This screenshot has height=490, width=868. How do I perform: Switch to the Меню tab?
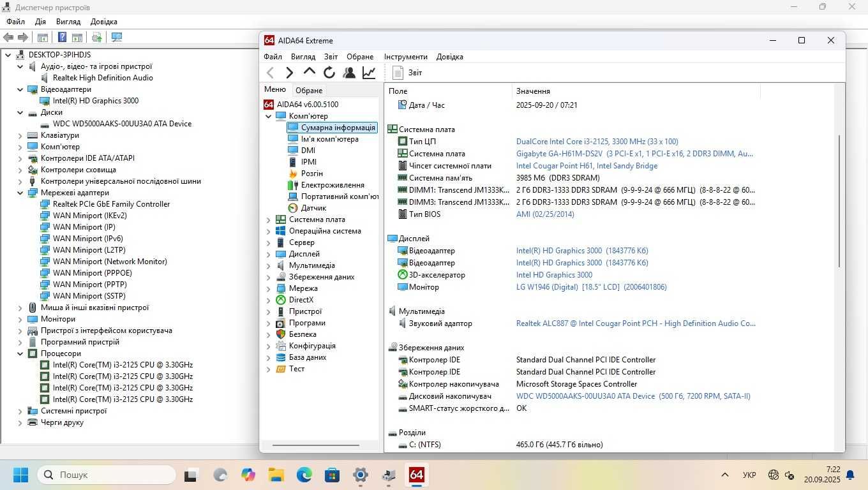point(275,90)
